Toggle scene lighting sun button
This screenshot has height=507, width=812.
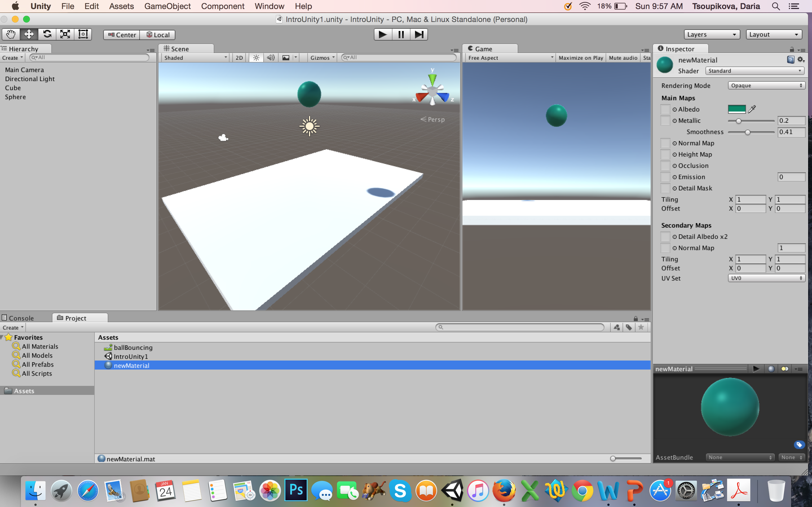tap(256, 58)
